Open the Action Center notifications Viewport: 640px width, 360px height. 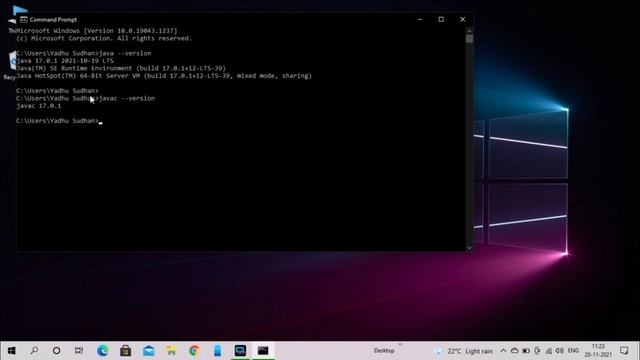coord(624,351)
